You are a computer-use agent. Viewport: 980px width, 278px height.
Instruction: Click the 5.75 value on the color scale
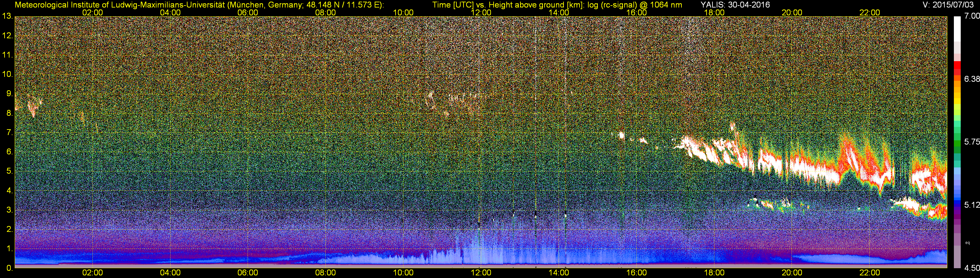pyautogui.click(x=972, y=142)
